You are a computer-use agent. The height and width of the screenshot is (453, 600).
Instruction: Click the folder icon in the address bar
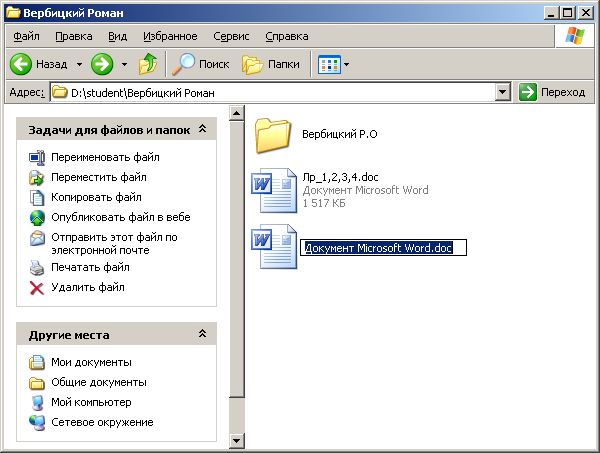59,92
